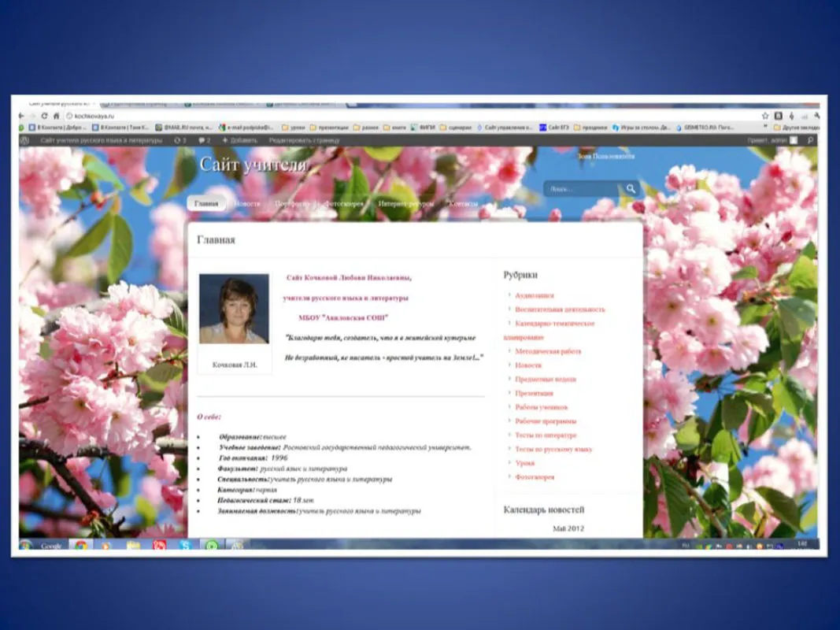
Task: Bookmark this page with the star icon
Action: (765, 116)
